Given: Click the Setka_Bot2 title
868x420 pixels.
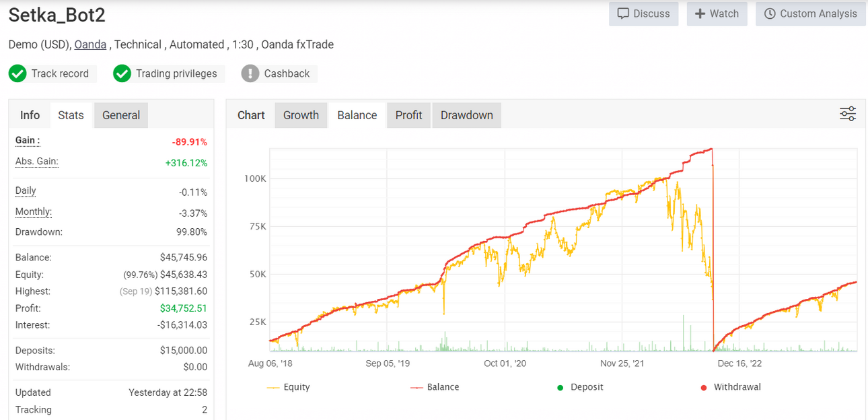Looking at the screenshot, I should pos(57,15).
